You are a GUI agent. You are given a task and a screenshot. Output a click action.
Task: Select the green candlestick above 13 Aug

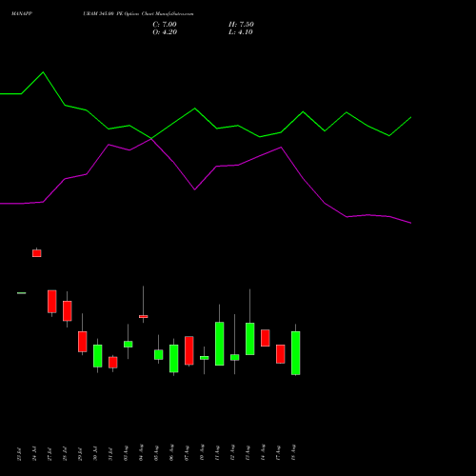pyautogui.click(x=250, y=339)
